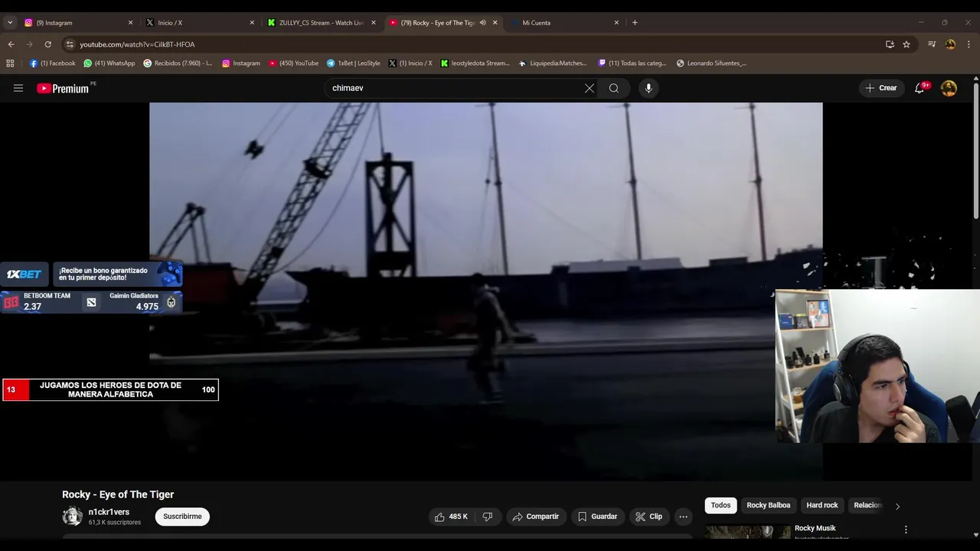980x551 pixels.
Task: Save the video with Guardar
Action: [x=597, y=517]
